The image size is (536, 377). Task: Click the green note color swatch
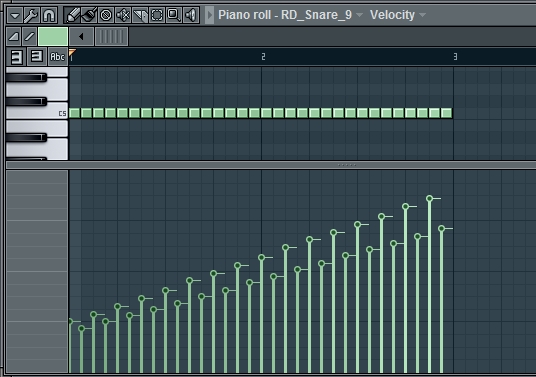pos(53,37)
